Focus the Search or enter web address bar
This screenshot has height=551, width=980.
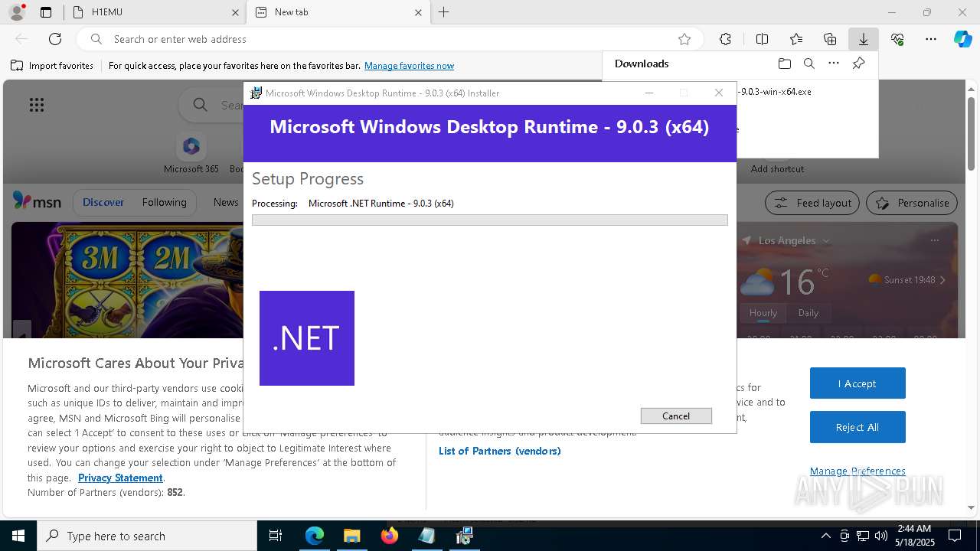click(x=390, y=39)
